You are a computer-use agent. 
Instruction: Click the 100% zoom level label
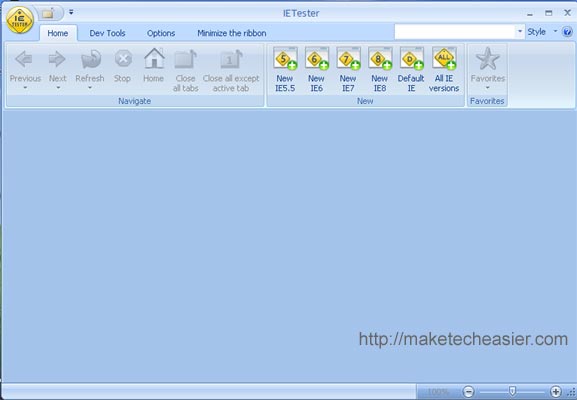click(438, 392)
